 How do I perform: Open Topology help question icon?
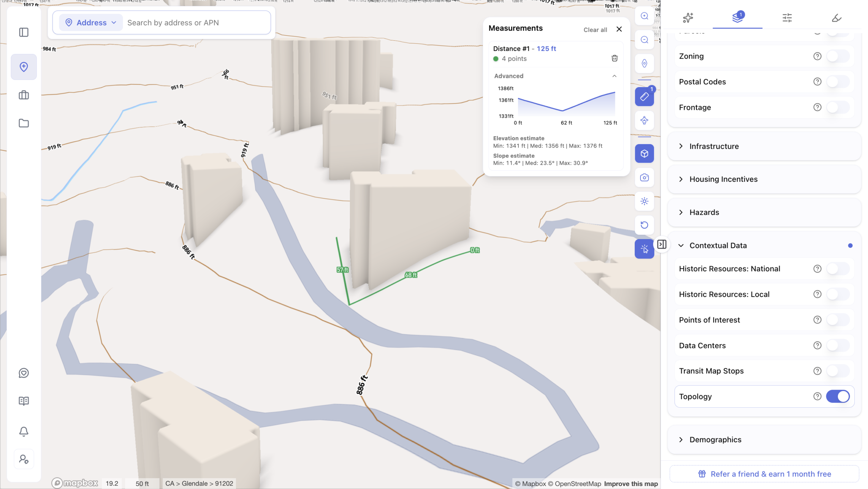[x=817, y=396]
